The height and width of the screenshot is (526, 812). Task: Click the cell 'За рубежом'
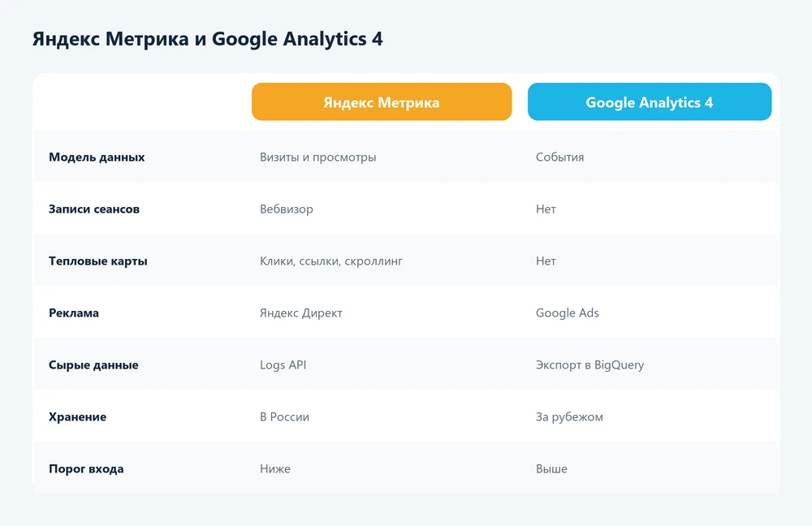tap(569, 416)
